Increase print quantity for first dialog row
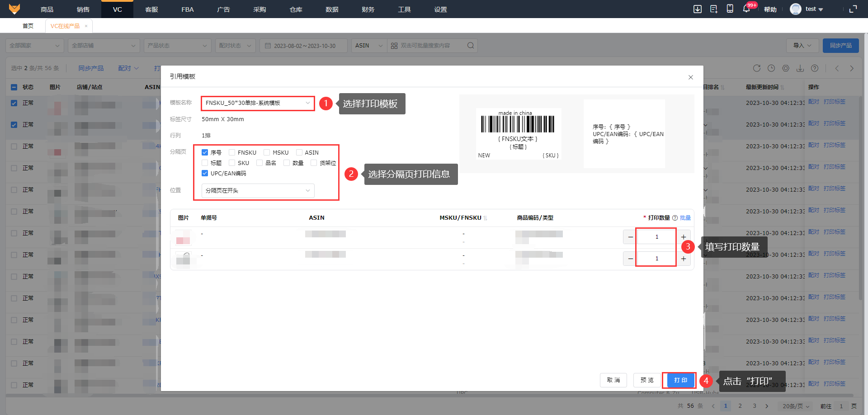This screenshot has height=415, width=868. pyautogui.click(x=684, y=237)
